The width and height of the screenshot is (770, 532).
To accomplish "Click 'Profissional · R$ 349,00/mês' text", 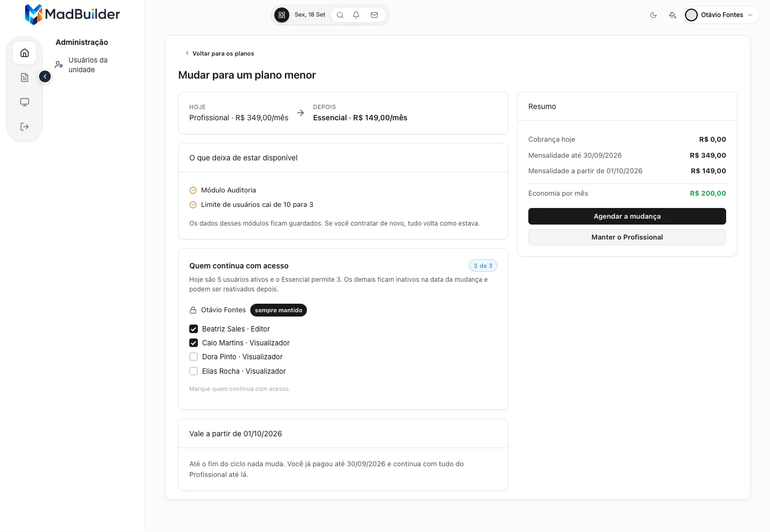I will [x=239, y=118].
